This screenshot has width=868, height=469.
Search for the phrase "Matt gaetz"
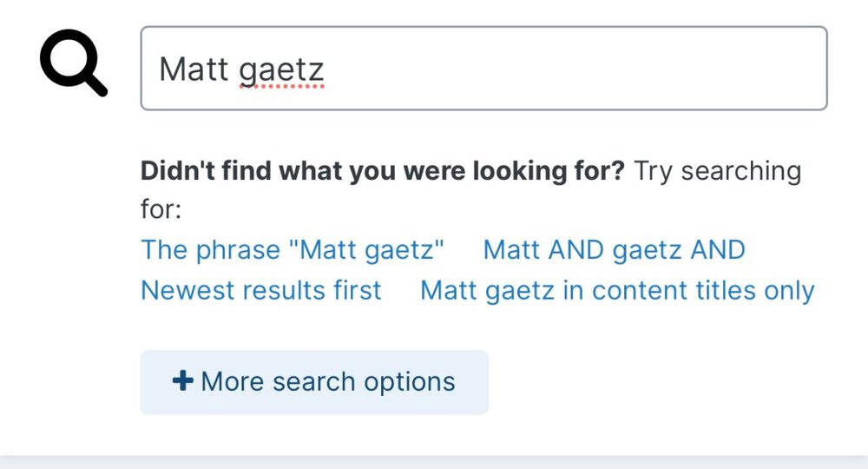coord(293,250)
